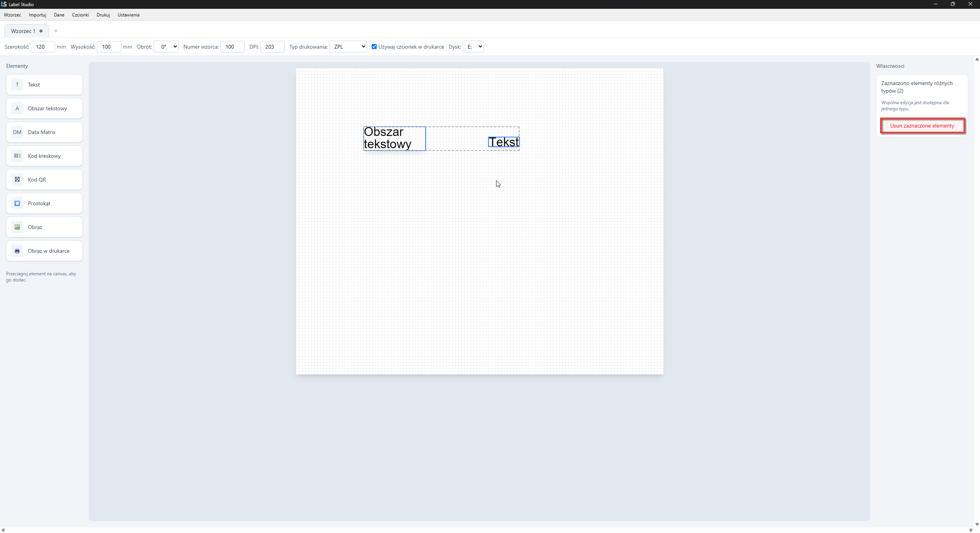Choose the Obraz image icon

[17, 227]
